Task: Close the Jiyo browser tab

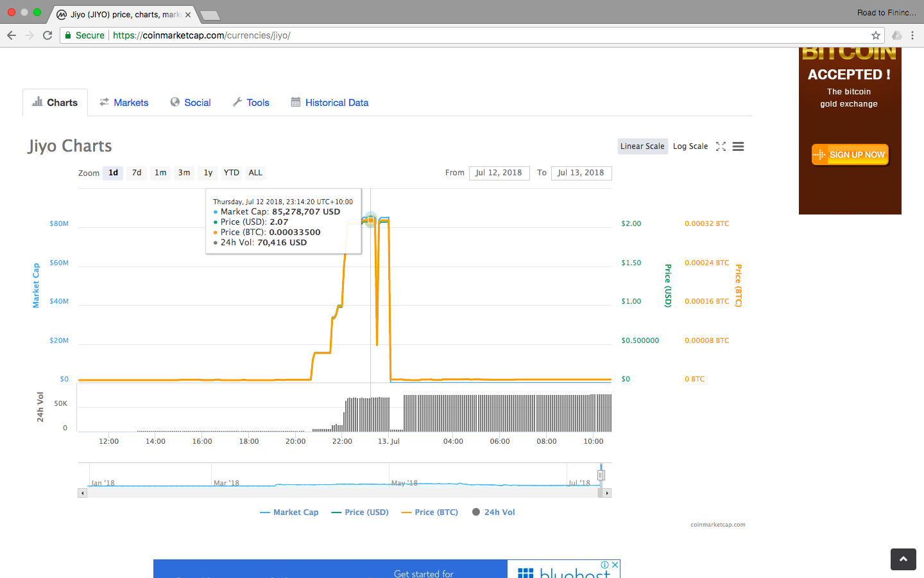Action: coord(188,15)
